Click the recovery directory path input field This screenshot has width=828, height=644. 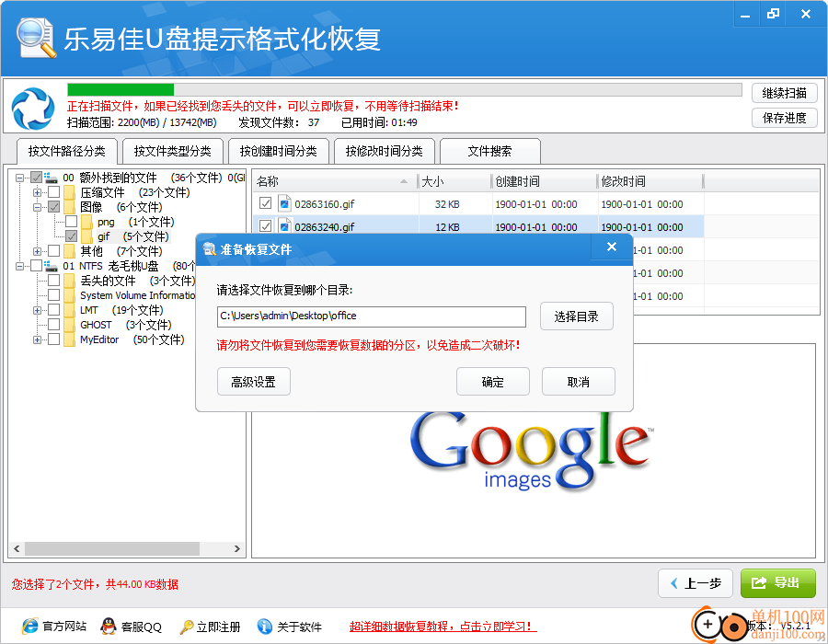(x=372, y=316)
